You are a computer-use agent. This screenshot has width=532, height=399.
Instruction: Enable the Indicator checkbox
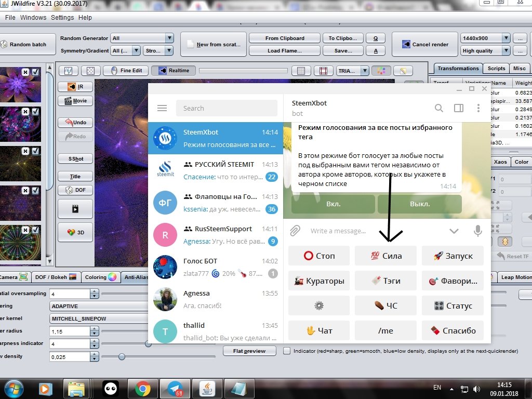[287, 351]
